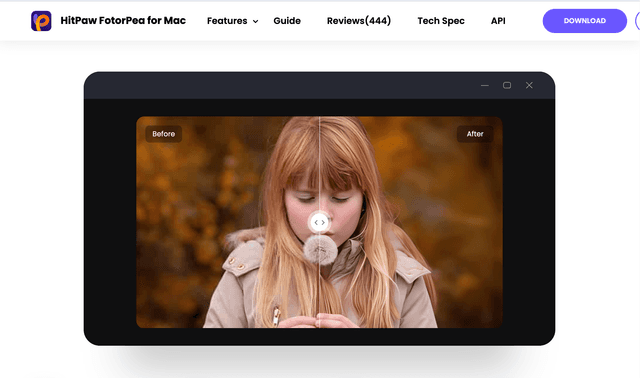640x378 pixels.
Task: Open the API link
Action: [x=498, y=21]
